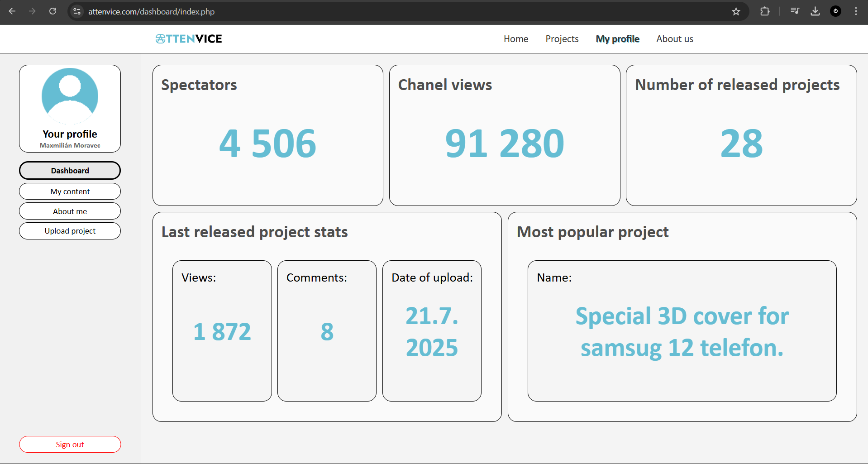Image resolution: width=868 pixels, height=464 pixels.
Task: Click the views value 1 872
Action: (222, 332)
